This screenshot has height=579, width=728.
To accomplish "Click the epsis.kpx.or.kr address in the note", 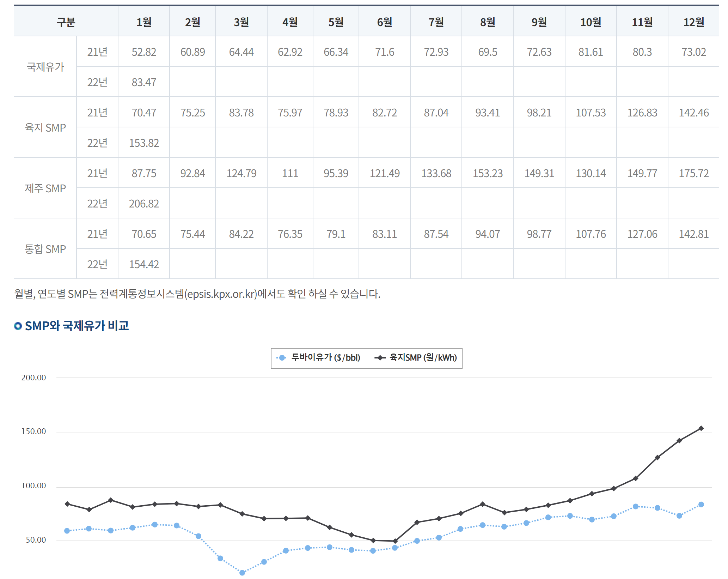I will coord(221,294).
